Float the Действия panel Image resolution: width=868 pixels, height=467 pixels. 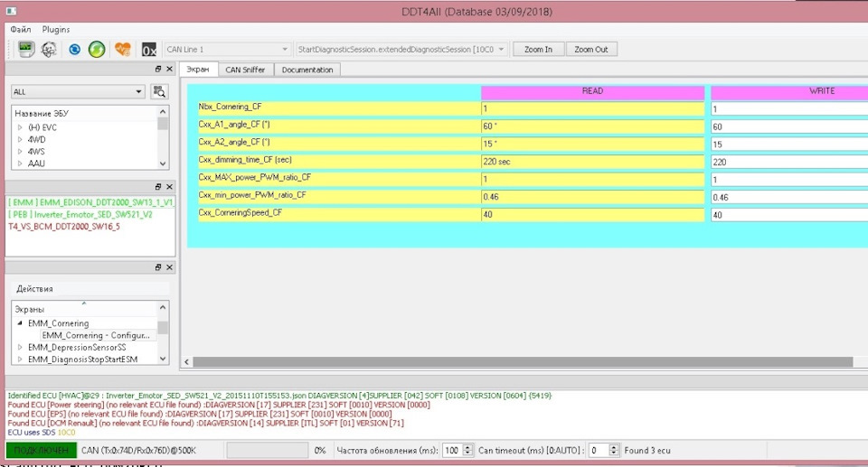click(x=157, y=267)
